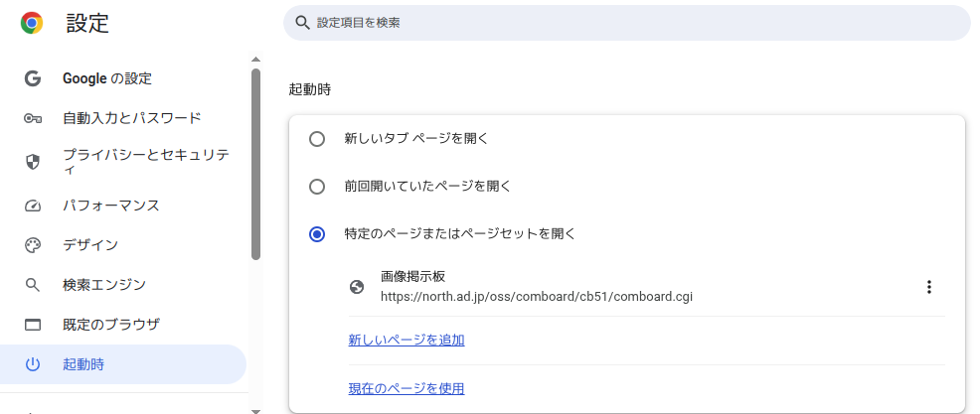Click the privacy and security shield icon
The width and height of the screenshot is (980, 414).
pos(32,162)
